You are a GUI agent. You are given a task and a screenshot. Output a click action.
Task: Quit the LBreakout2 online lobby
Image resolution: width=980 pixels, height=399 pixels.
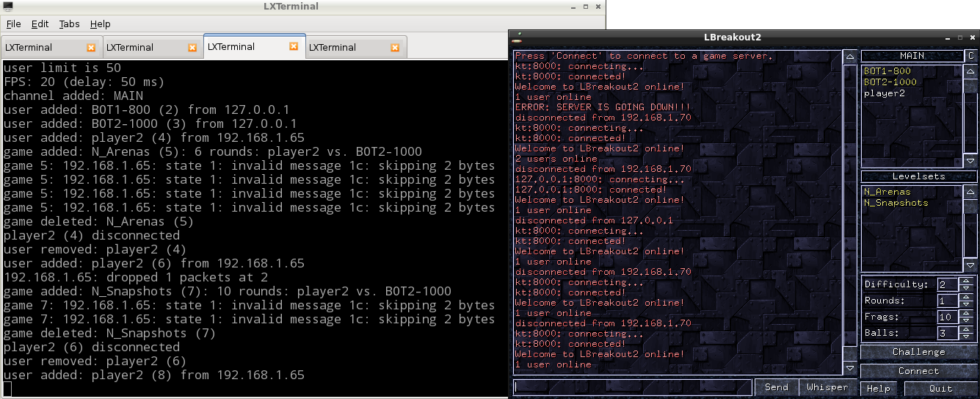tap(940, 388)
